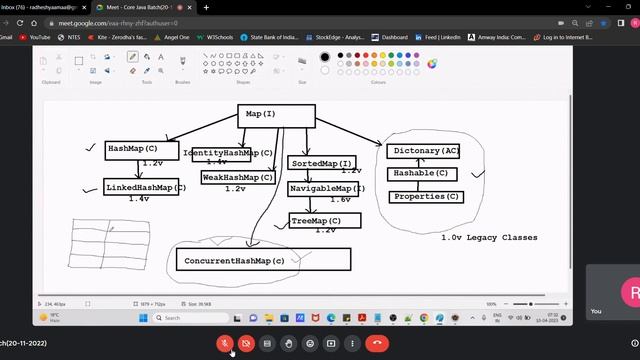Select the Fill bucket tool in Paint
The width and height of the screenshot is (640, 360).
pos(147,57)
